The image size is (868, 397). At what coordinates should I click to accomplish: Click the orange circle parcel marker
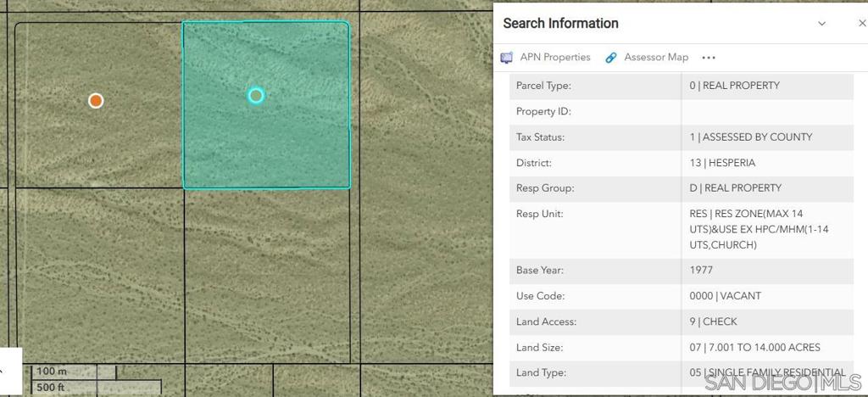(x=96, y=101)
